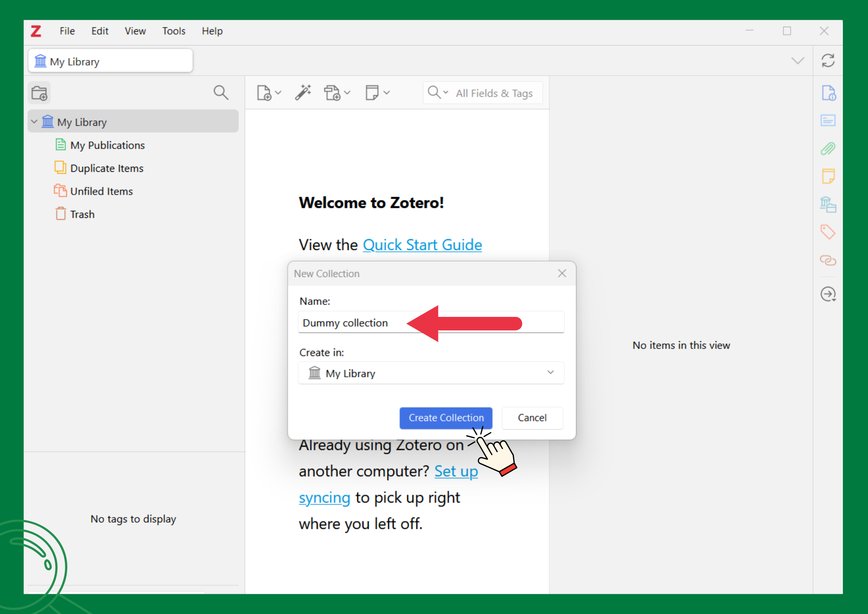Click the Add Attachment icon

coord(332,93)
